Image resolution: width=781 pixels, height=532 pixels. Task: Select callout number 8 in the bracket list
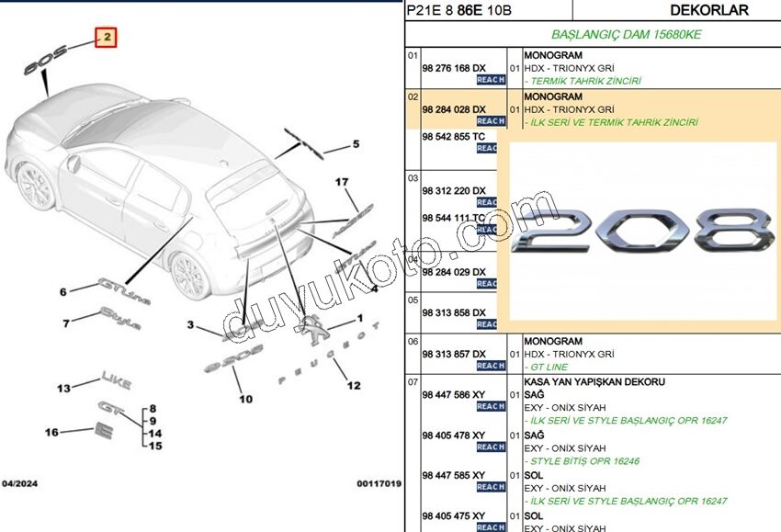153,409
